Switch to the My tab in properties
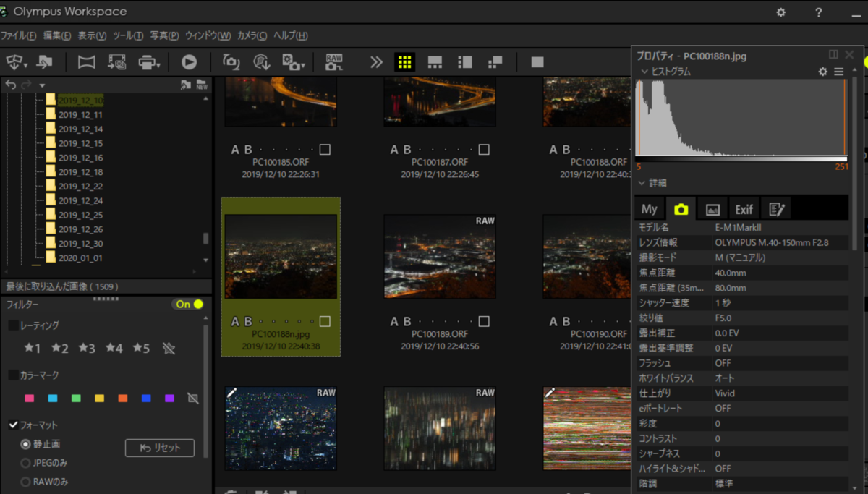The image size is (868, 494). (650, 209)
